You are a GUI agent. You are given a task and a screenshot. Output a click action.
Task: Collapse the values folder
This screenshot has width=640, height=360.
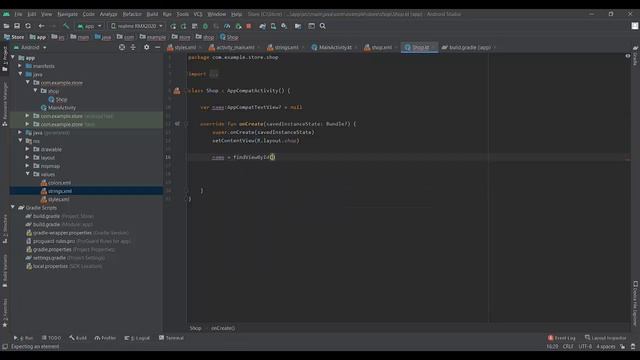pyautogui.click(x=27, y=174)
